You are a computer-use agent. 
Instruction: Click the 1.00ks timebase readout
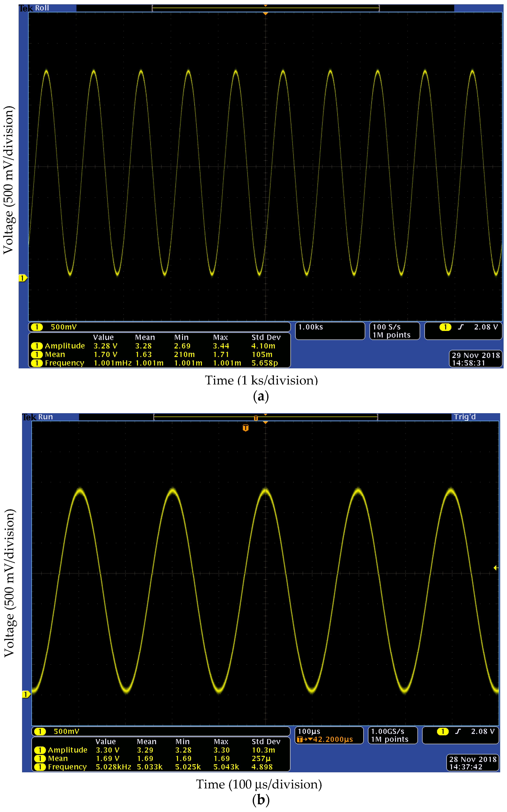click(311, 327)
